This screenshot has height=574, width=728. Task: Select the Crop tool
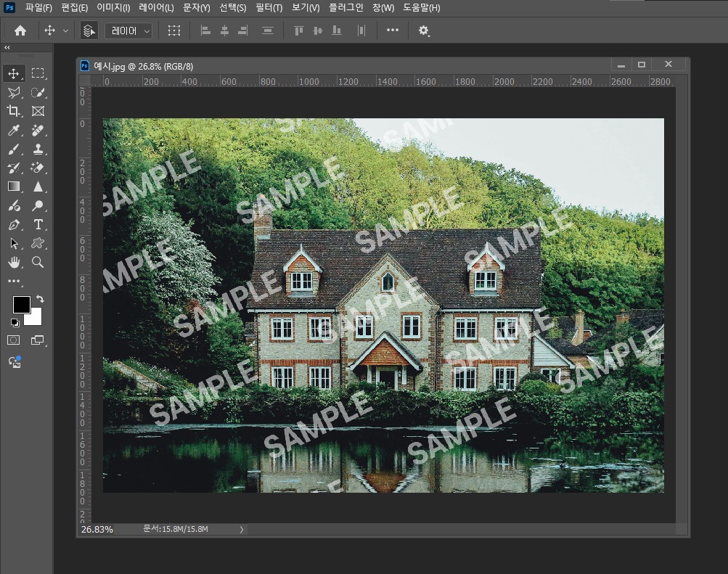pyautogui.click(x=14, y=111)
